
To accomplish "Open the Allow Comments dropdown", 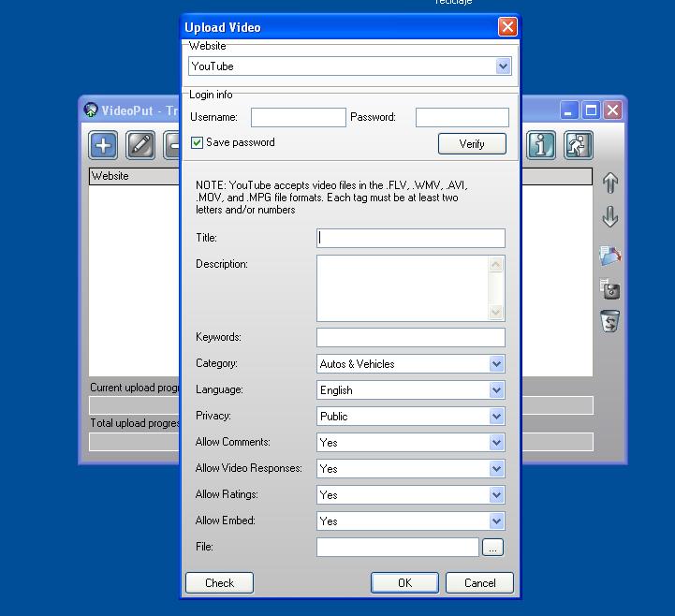I will coord(411,443).
